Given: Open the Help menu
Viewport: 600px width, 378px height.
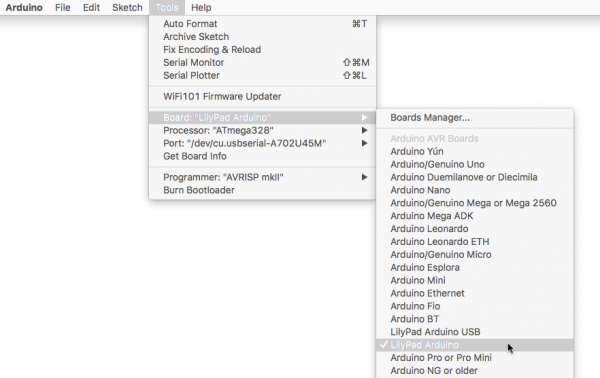Looking at the screenshot, I should coord(201,7).
